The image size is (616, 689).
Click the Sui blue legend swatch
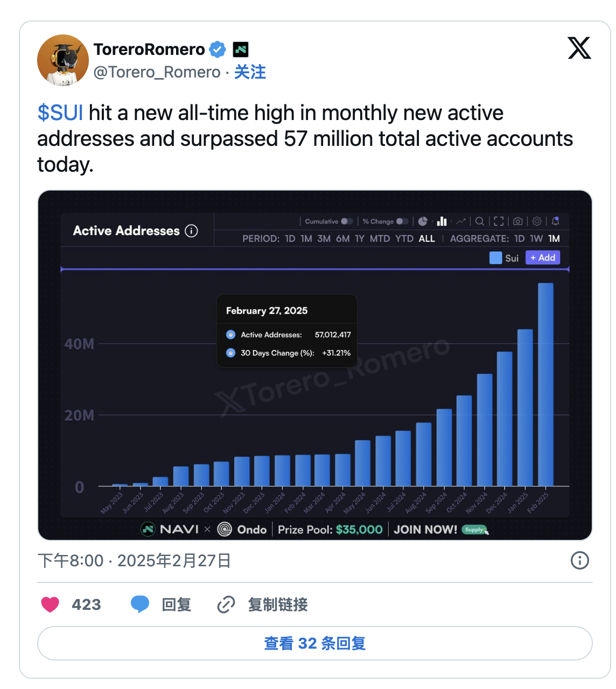[495, 258]
